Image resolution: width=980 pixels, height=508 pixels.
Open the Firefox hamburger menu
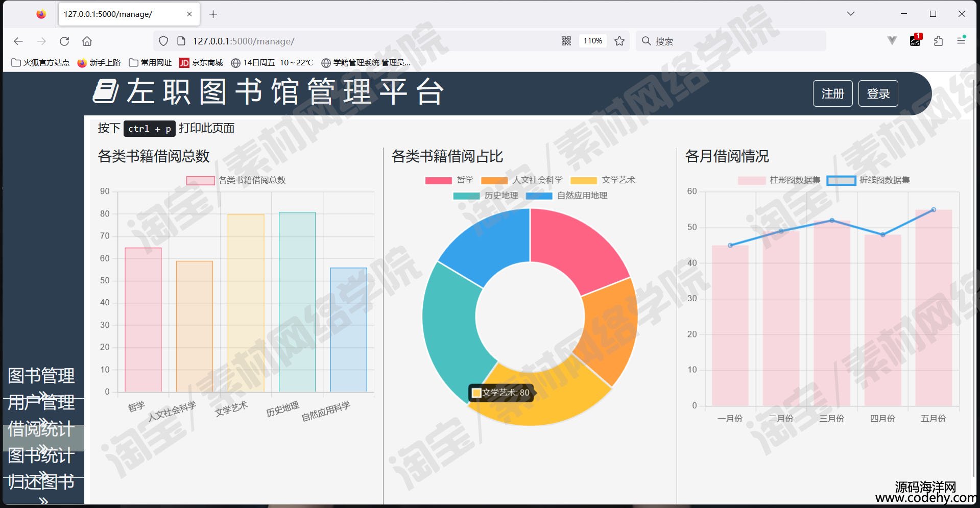[x=961, y=40]
